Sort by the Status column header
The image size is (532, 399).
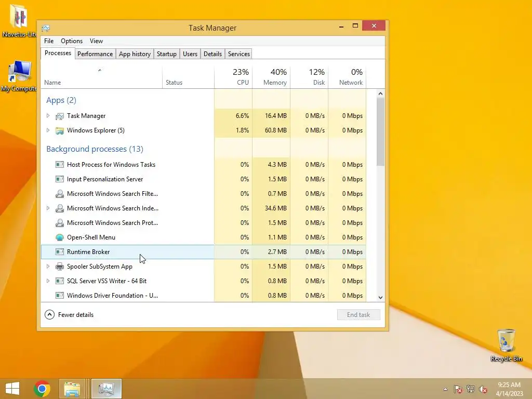(x=188, y=77)
